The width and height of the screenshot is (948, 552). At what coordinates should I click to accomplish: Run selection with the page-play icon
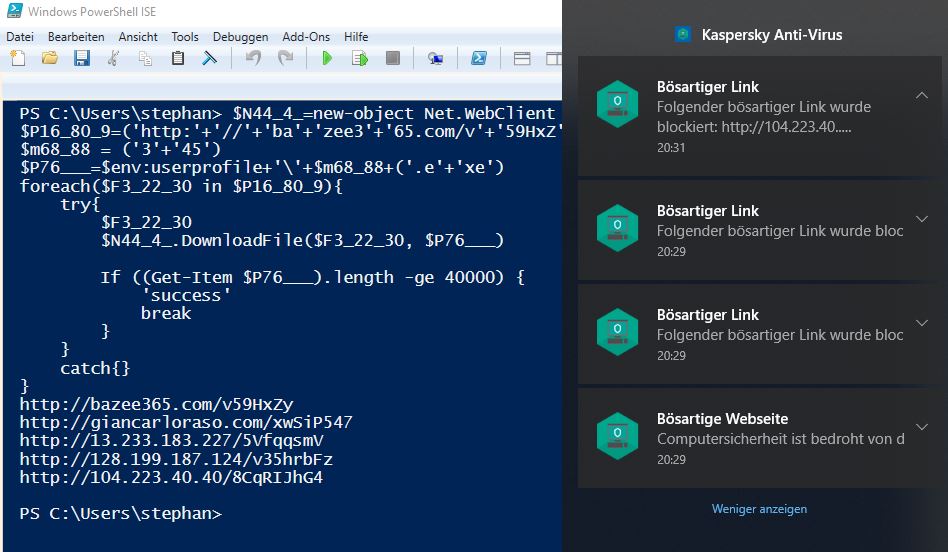tap(360, 58)
